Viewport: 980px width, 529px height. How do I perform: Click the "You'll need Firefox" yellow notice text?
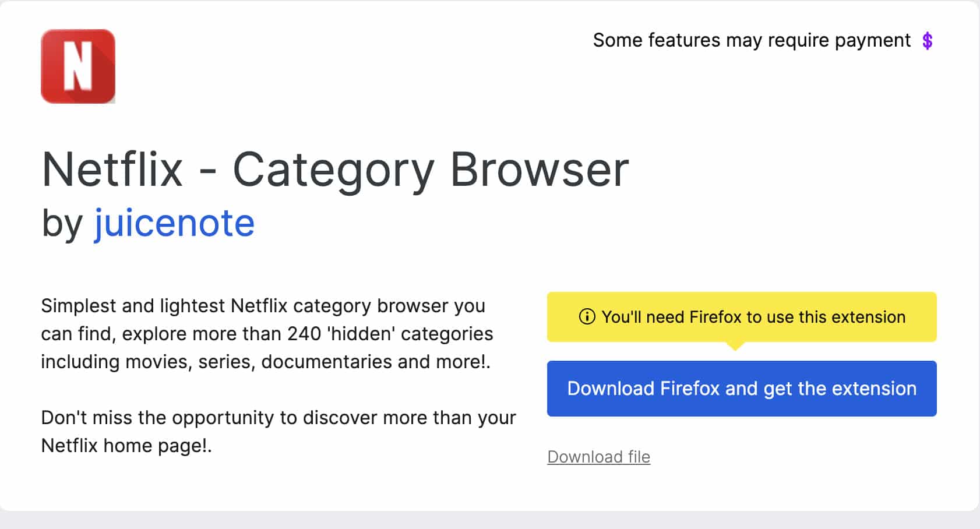753,317
